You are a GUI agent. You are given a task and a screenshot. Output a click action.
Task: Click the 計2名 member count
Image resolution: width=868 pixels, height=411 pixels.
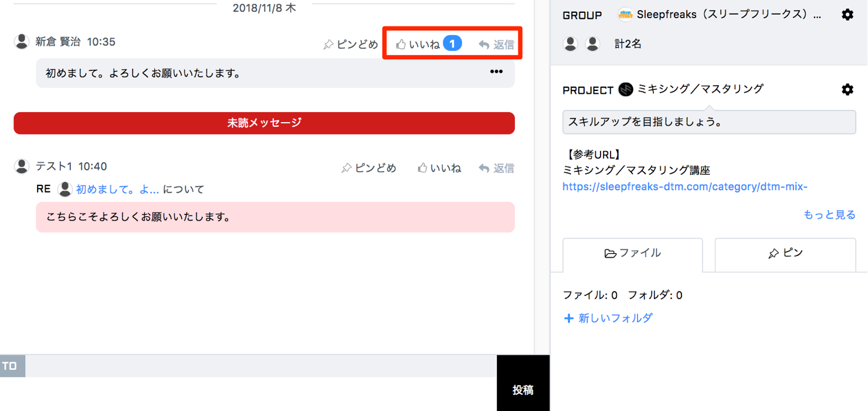[628, 44]
